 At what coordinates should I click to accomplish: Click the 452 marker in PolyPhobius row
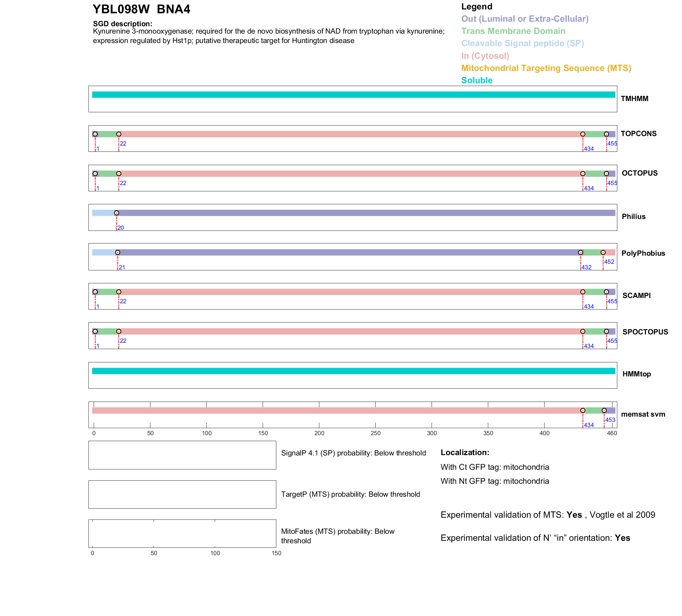tap(603, 253)
